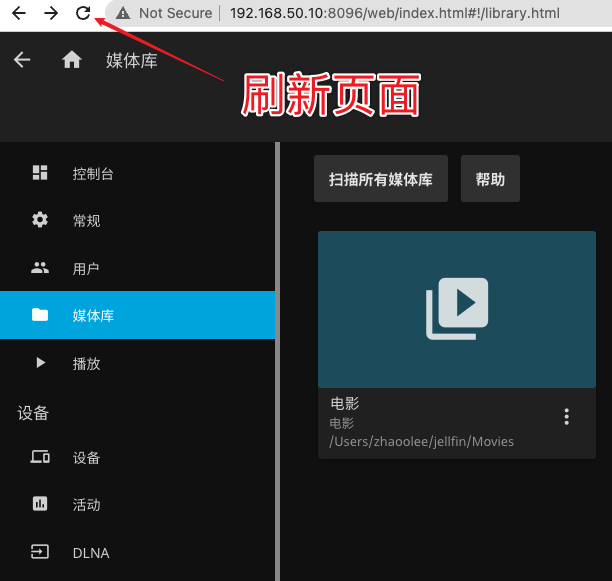
Task: Select the highlighted 媒体库 sidebar item
Action: tap(137, 315)
